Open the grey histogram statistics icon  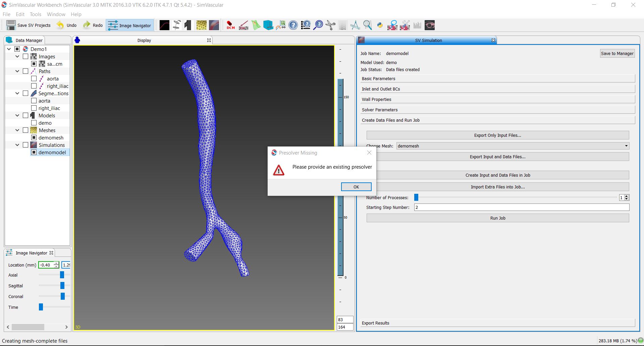(417, 25)
